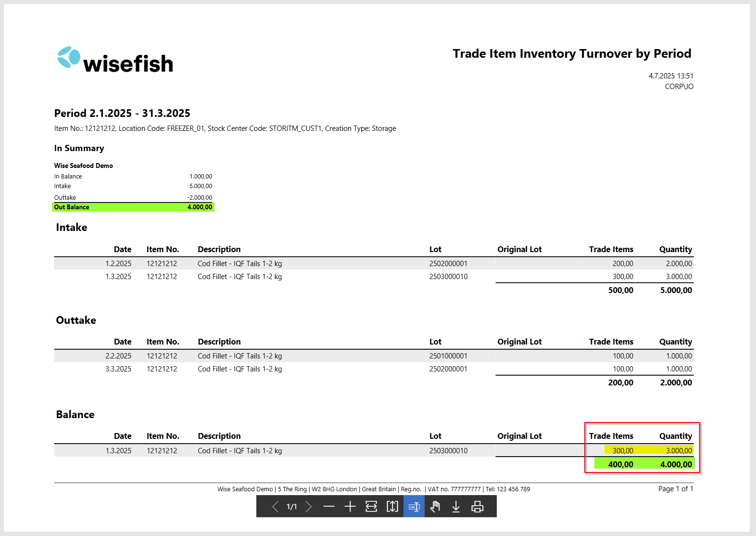Click the green 4.000,00 balance total
Image resolution: width=756 pixels, height=536 pixels.
[x=676, y=464]
